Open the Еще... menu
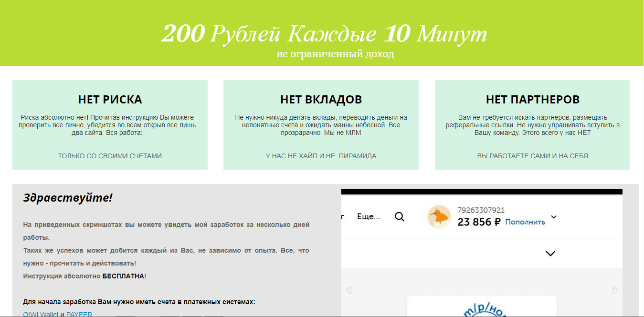 tap(369, 216)
